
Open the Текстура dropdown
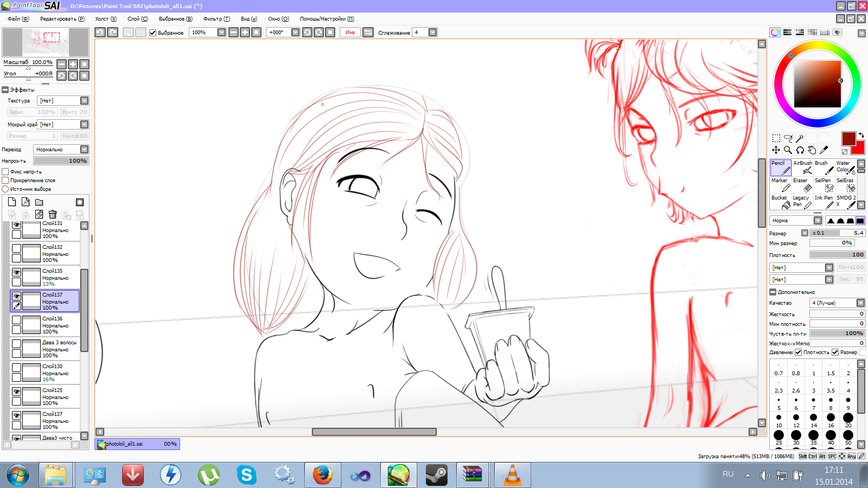(x=84, y=101)
